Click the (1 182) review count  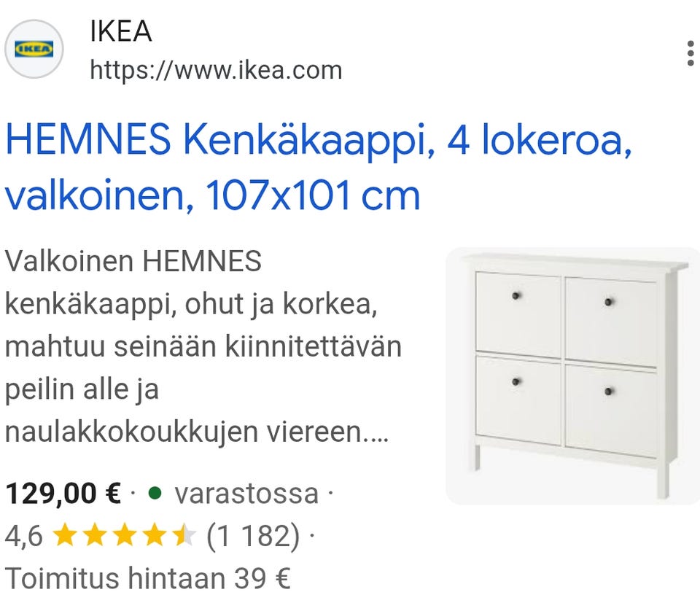253,536
